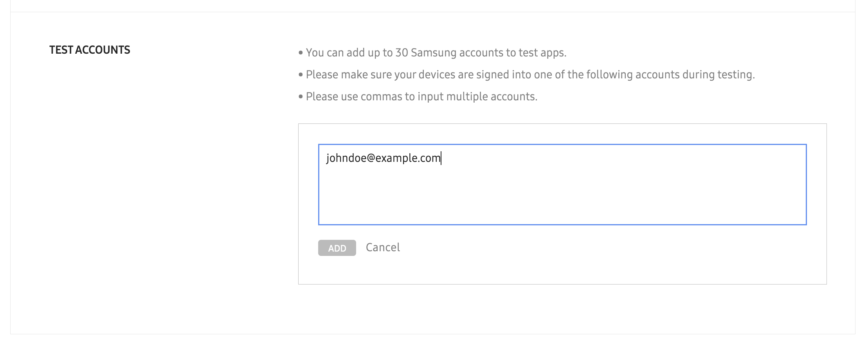Screen dimensions: 868x348
Task: Click bullet dot before 'Please make sure'
Action: [x=301, y=75]
